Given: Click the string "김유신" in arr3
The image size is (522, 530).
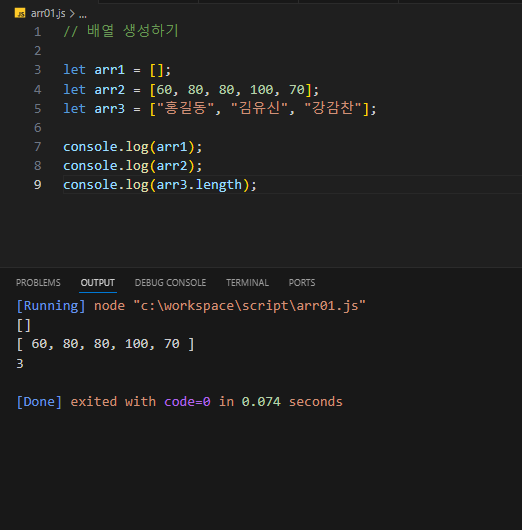Looking at the screenshot, I should point(259,109).
